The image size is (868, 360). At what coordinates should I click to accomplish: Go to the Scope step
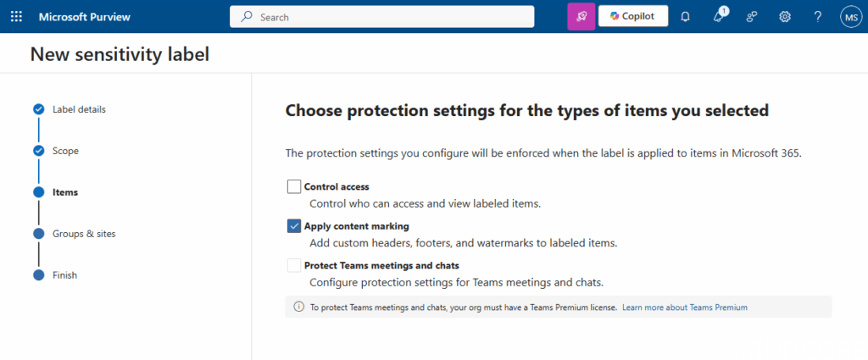pos(65,151)
